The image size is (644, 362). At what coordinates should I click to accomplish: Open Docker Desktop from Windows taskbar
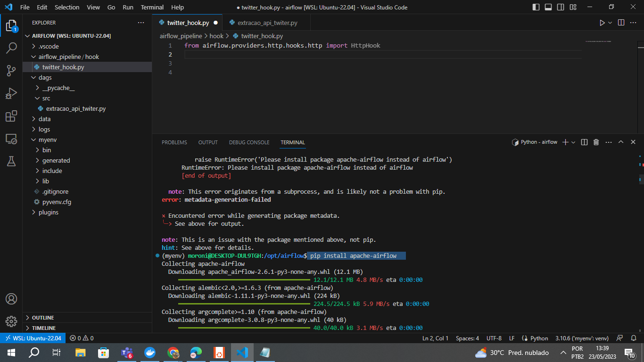point(150,352)
